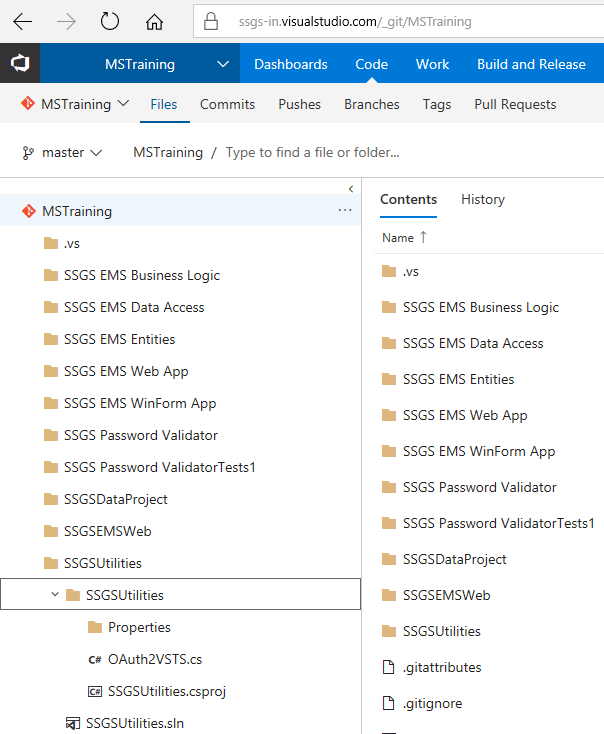Image resolution: width=604 pixels, height=734 pixels.
Task: Select SSGS EMS Data Access in the tree
Action: 134,307
